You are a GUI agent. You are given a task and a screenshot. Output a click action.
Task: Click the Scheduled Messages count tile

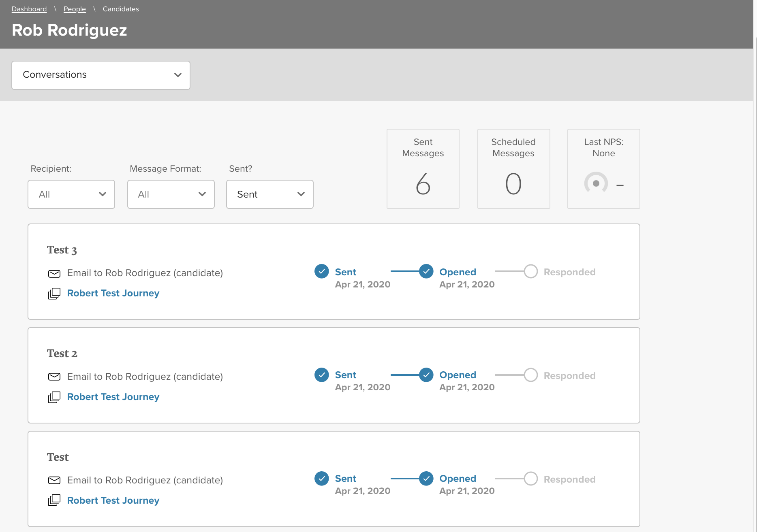pyautogui.click(x=514, y=169)
